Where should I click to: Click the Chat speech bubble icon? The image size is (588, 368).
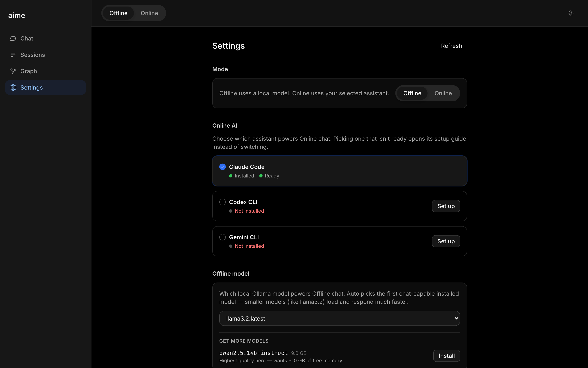[x=13, y=38]
